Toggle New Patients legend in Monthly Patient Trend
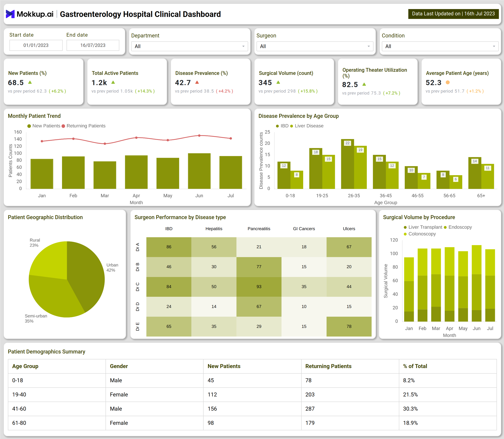The image size is (504, 439). click(44, 126)
